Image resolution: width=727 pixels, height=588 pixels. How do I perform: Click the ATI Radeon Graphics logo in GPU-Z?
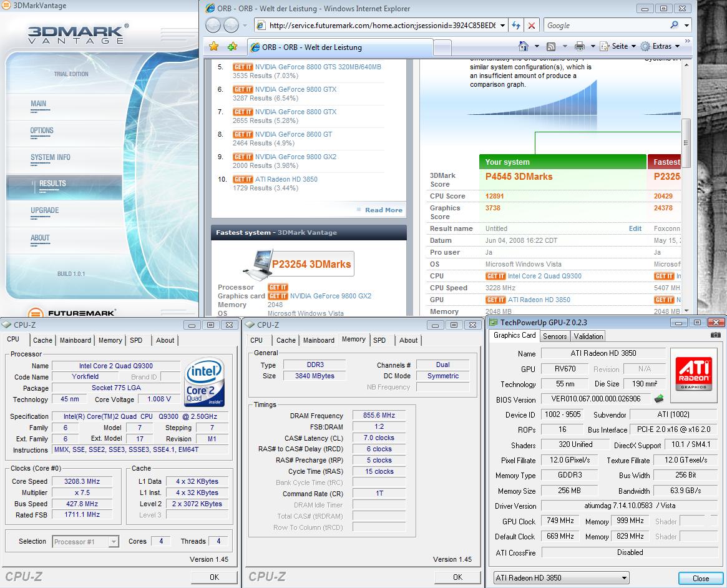(x=694, y=373)
